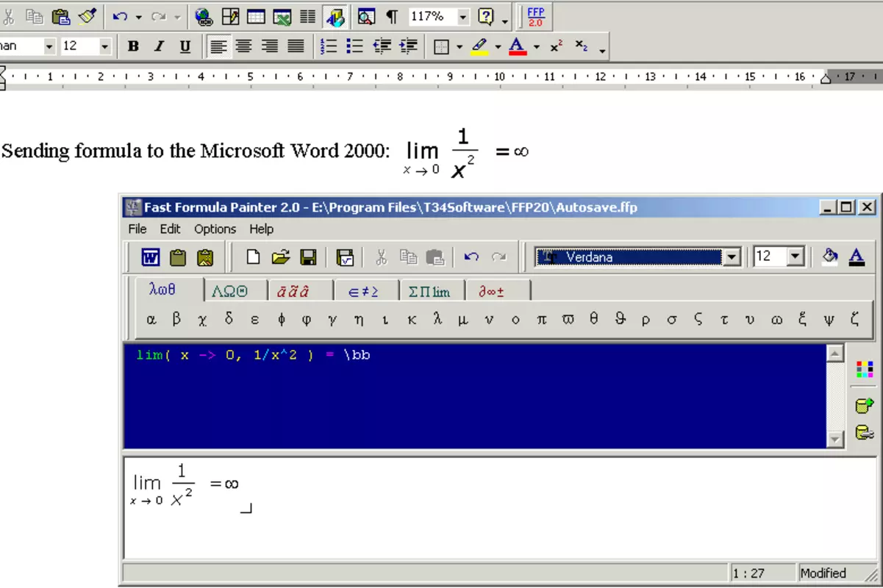Undo in Fast Formula Painter toolbar

pos(472,257)
